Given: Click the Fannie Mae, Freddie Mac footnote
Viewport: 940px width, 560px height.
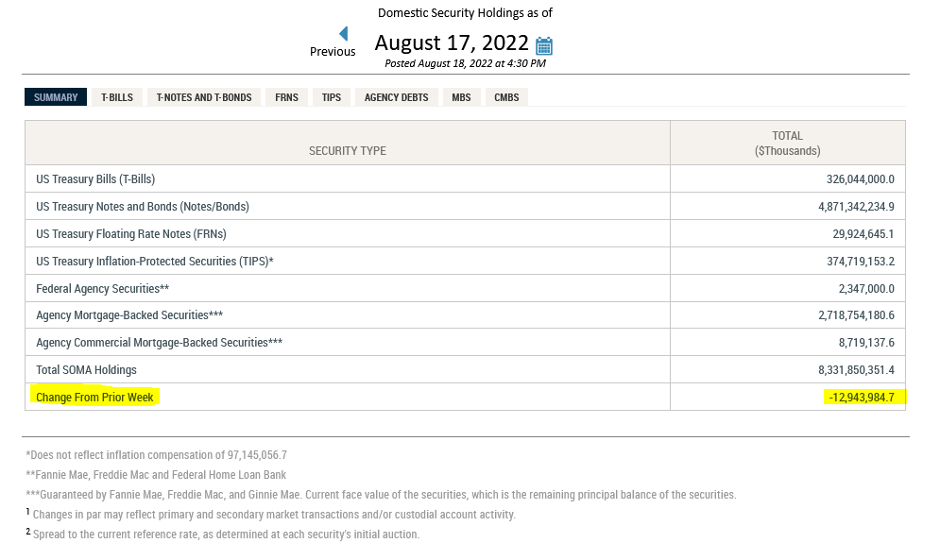Looking at the screenshot, I should pos(156,475).
